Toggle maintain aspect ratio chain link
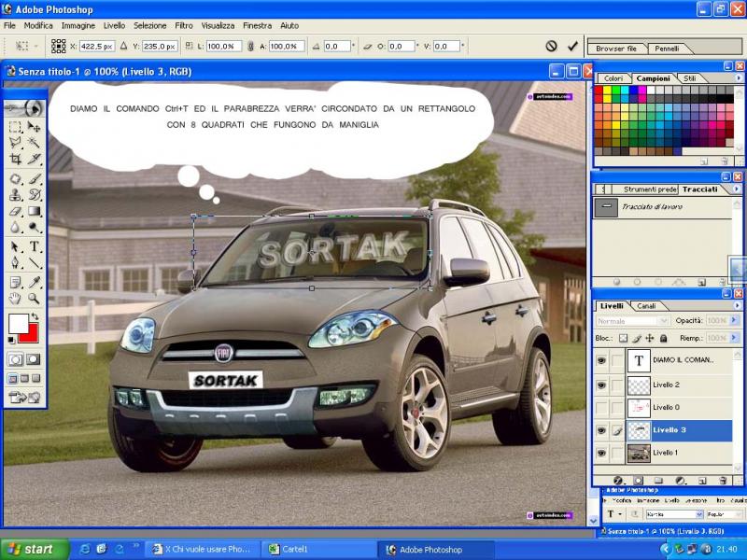 click(x=250, y=46)
